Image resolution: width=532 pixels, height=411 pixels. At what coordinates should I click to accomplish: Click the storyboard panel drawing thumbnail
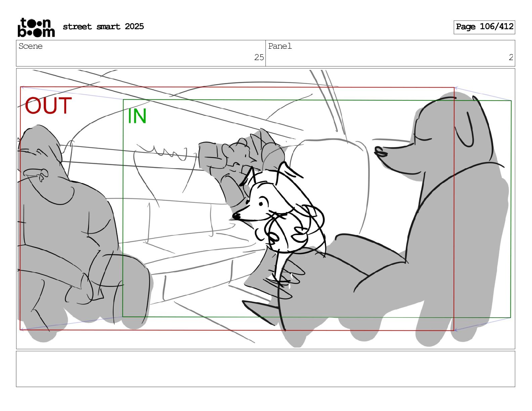coord(265,209)
